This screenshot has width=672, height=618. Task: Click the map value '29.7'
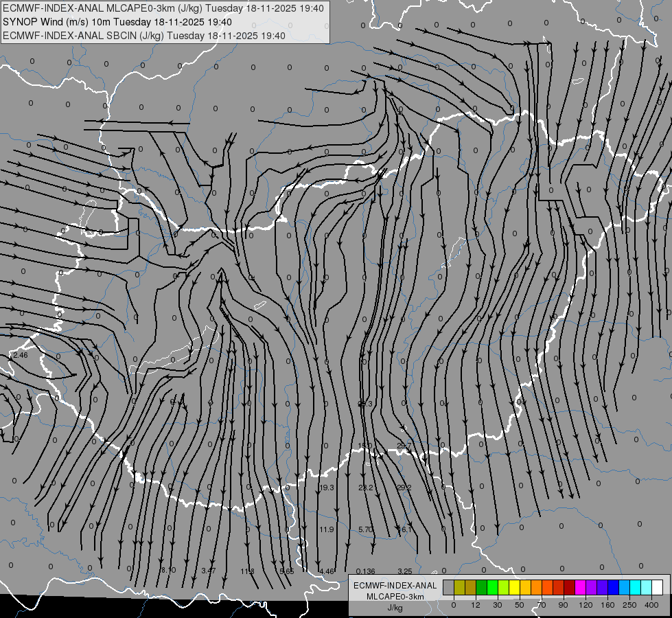(x=404, y=446)
